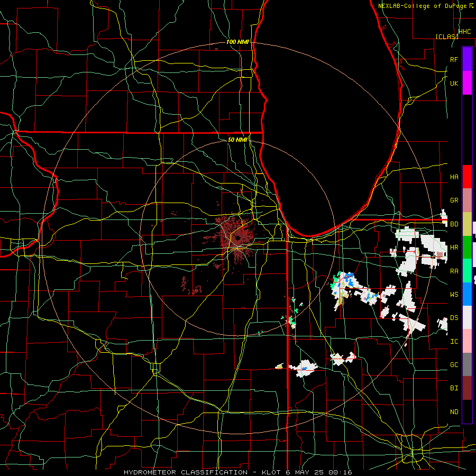Click the IC legend label
The width and height of the screenshot is (476, 476).
pyautogui.click(x=454, y=341)
